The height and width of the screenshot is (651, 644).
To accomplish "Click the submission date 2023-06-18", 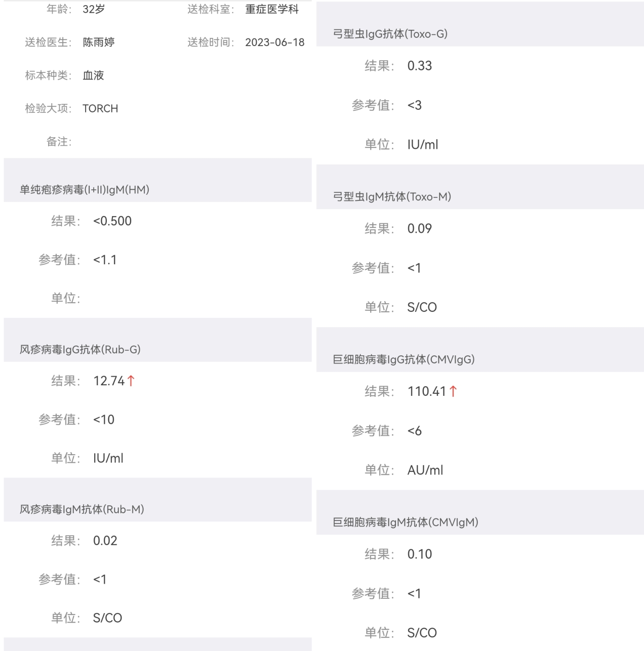I will click(x=275, y=43).
